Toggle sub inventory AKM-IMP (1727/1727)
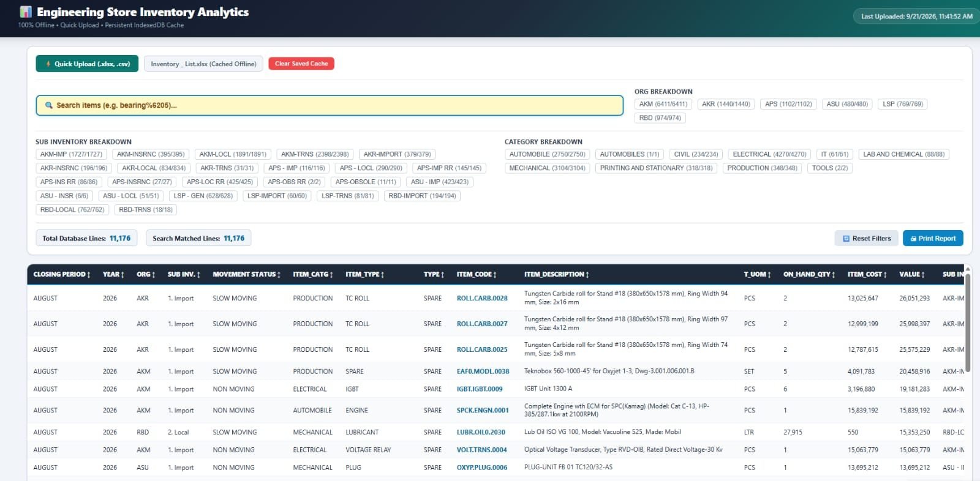The width and height of the screenshot is (980, 481). pos(71,154)
